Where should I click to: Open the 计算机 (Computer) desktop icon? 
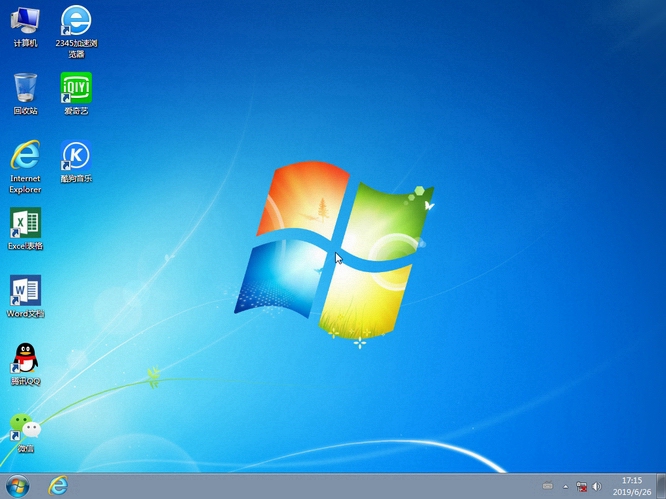[x=25, y=22]
